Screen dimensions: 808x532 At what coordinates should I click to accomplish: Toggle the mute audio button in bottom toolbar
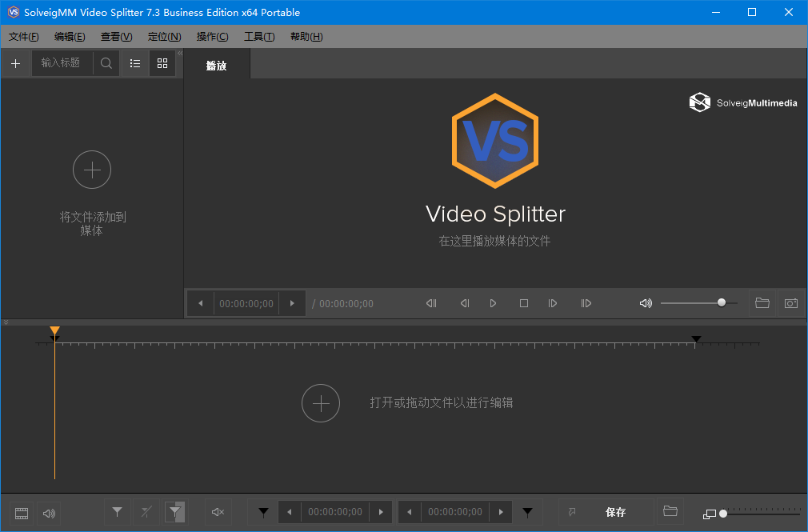[x=217, y=512]
